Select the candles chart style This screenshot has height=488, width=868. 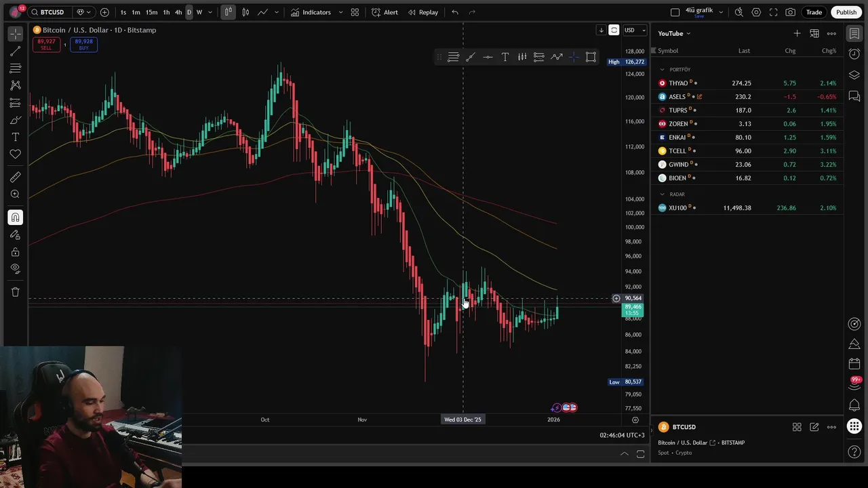tap(245, 12)
